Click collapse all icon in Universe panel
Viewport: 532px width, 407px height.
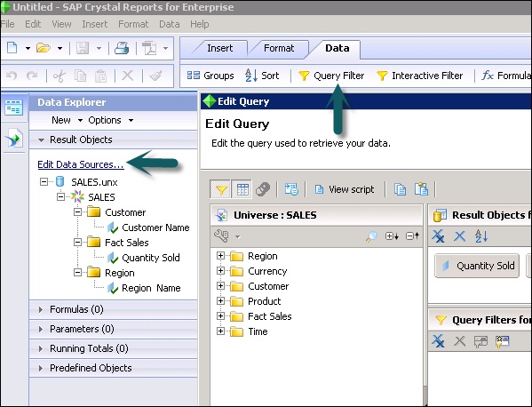(x=413, y=235)
